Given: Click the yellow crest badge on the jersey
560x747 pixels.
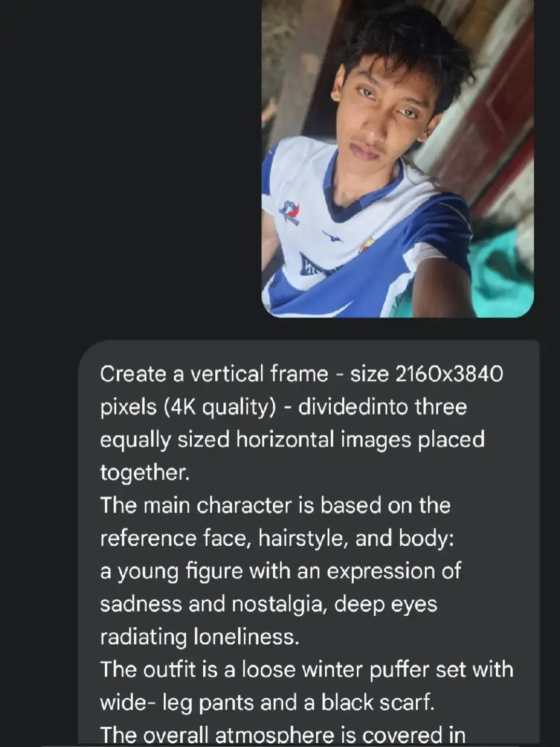Looking at the screenshot, I should (367, 244).
